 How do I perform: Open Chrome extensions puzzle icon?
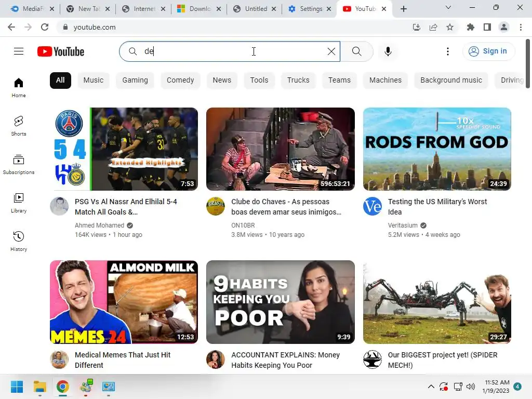[x=470, y=27]
